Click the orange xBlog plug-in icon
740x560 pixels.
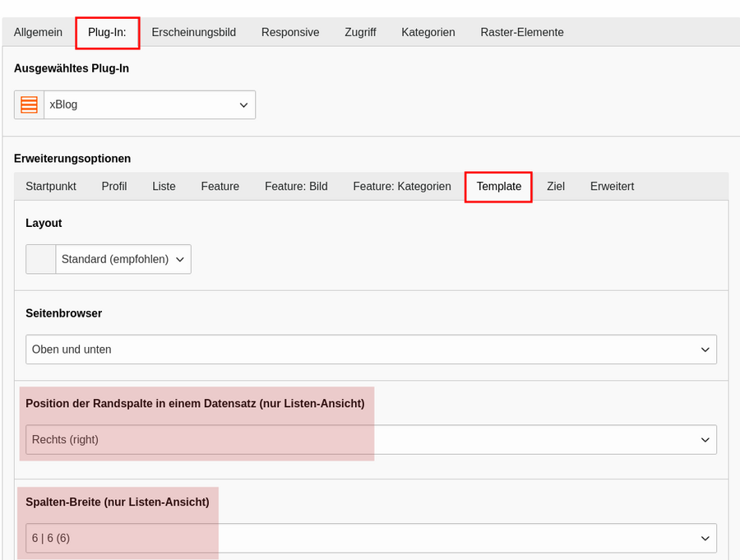point(29,104)
